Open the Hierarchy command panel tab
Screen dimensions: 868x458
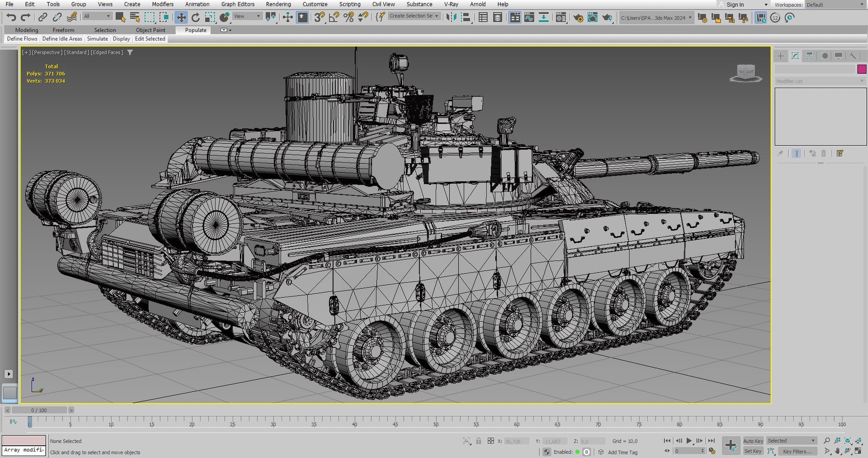[810, 56]
